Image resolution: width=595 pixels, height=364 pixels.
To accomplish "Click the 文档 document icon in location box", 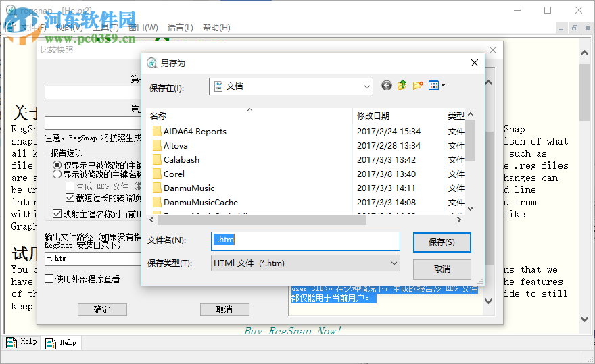I will point(218,86).
